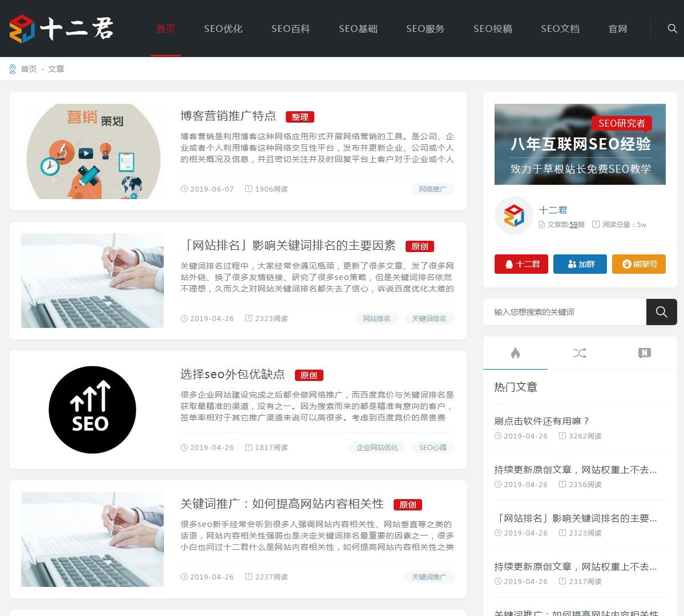
Task: Open hot article 刷点击软件还有用嘛？
Action: tap(542, 421)
